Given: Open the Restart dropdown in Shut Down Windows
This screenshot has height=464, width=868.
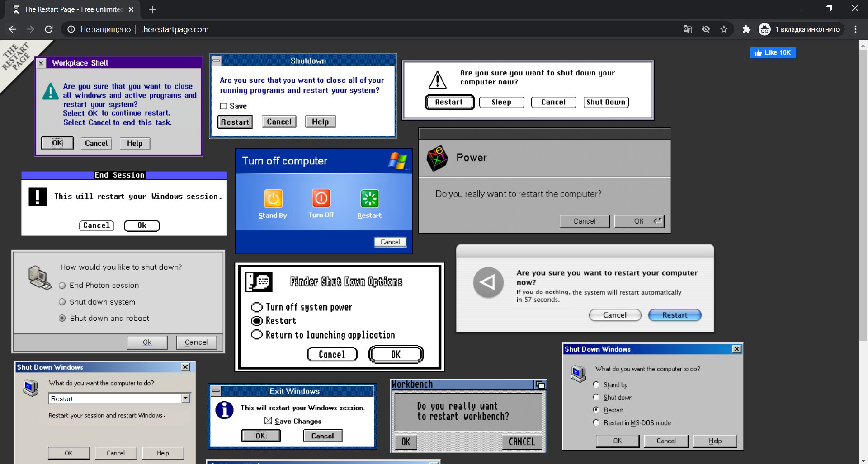Looking at the screenshot, I should coord(185,398).
